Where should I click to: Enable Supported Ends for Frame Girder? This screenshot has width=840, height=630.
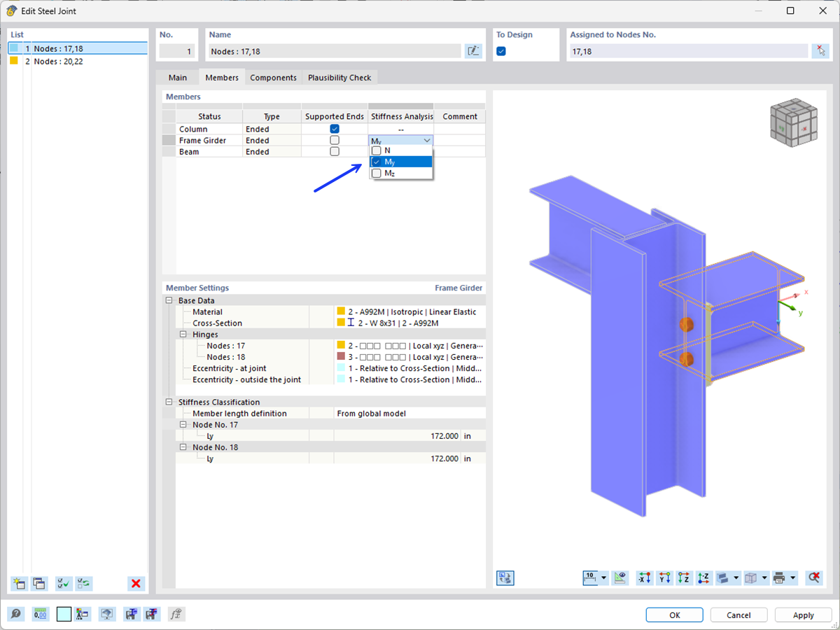[x=334, y=140]
